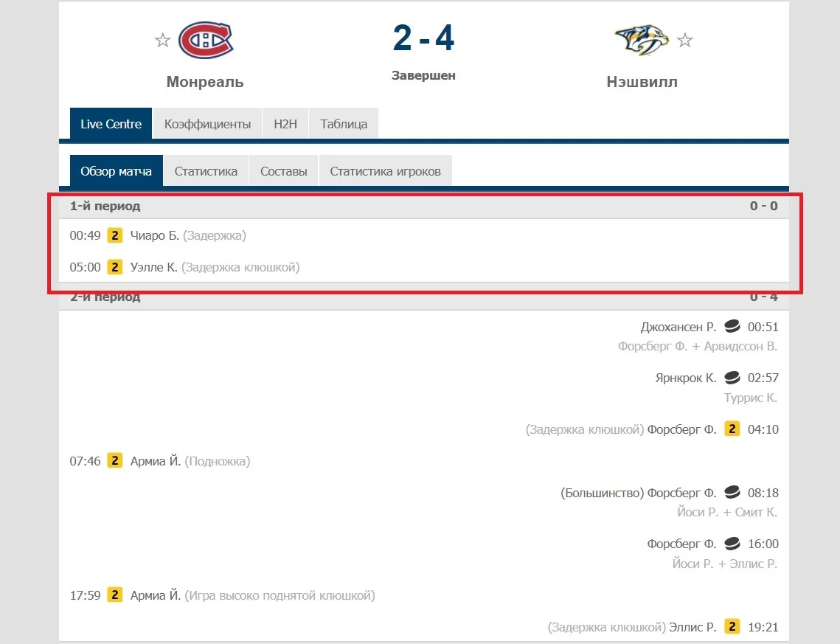Open the Таблица tab

(344, 124)
